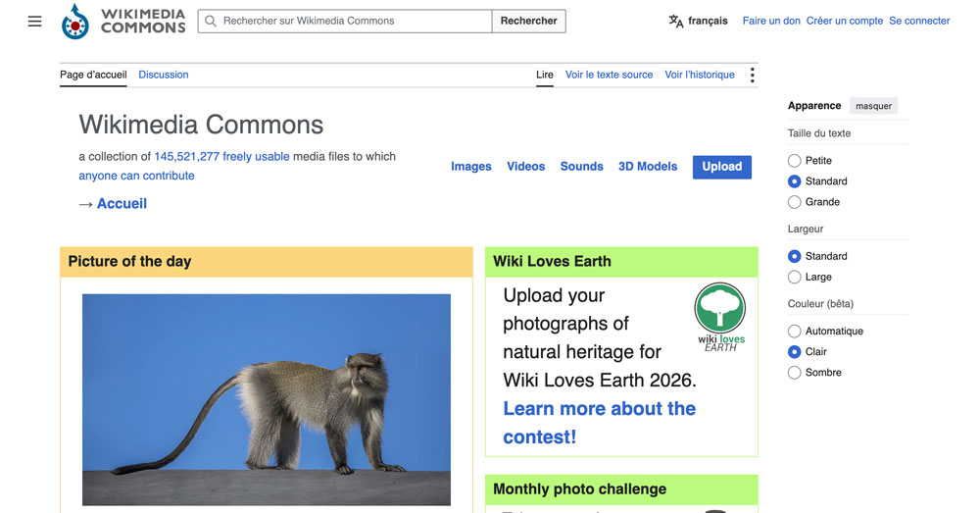Hide the Apparence panel with masquer
Image resolution: width=980 pixels, height=513 pixels.
tap(873, 106)
